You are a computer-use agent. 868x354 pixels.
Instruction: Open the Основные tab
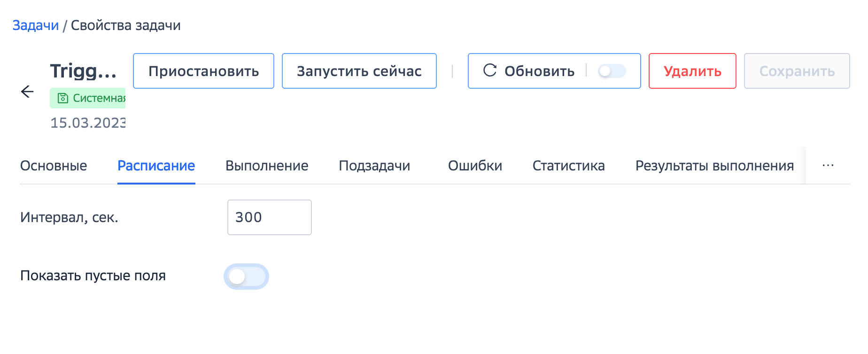(54, 166)
